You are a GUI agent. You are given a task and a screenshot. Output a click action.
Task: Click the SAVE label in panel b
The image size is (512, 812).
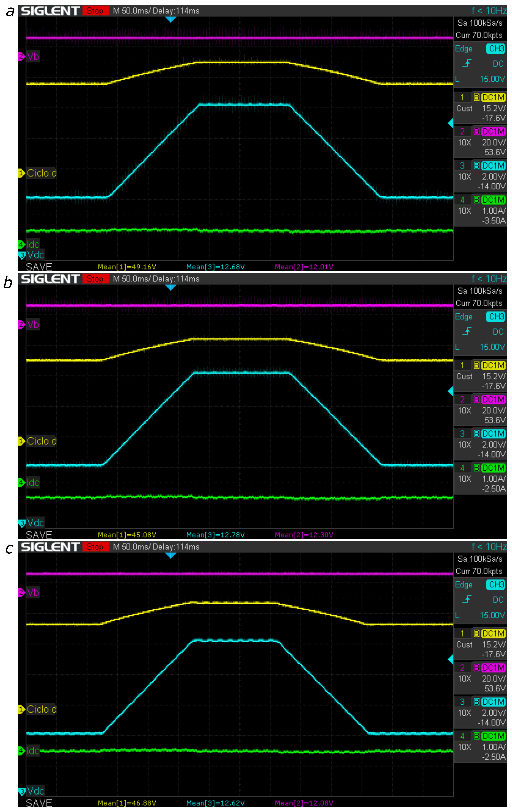[x=39, y=535]
